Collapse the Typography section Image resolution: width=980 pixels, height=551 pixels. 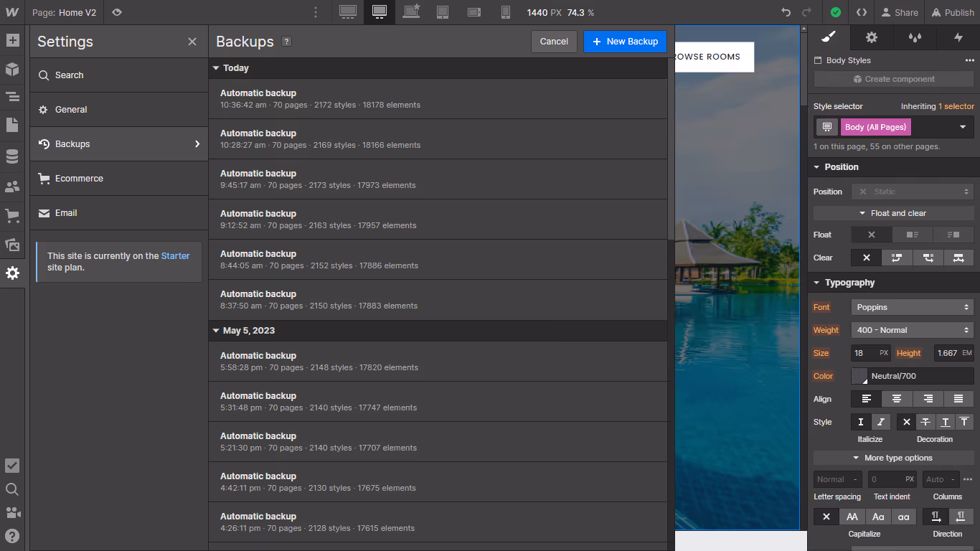click(x=816, y=283)
